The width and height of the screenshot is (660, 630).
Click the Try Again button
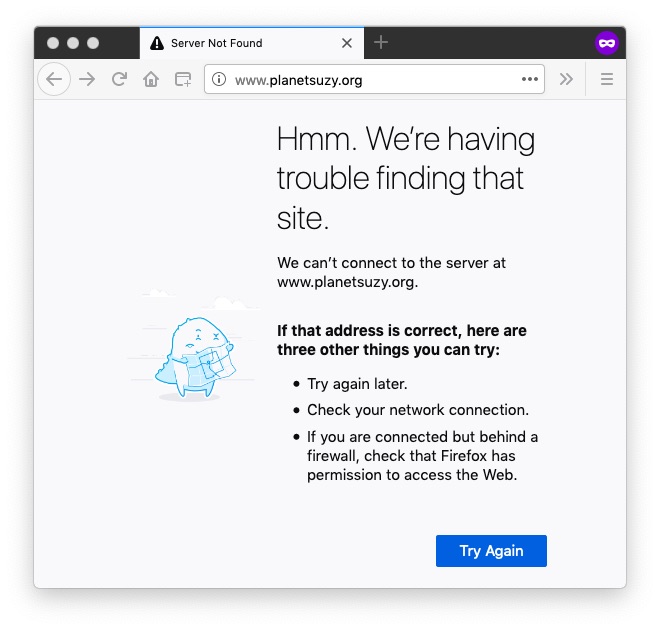pos(491,551)
